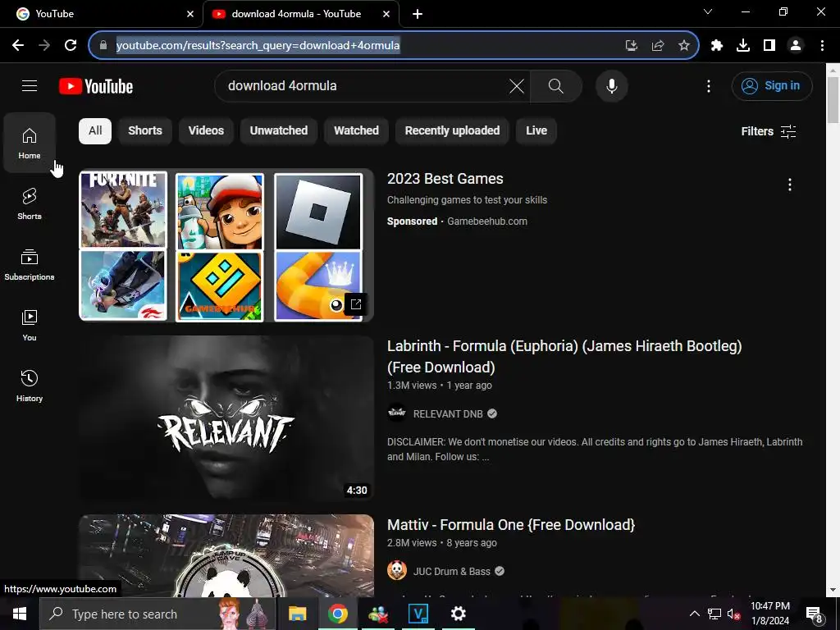Show hidden system tray icons
Image resolution: width=840 pixels, height=630 pixels.
pyautogui.click(x=694, y=614)
